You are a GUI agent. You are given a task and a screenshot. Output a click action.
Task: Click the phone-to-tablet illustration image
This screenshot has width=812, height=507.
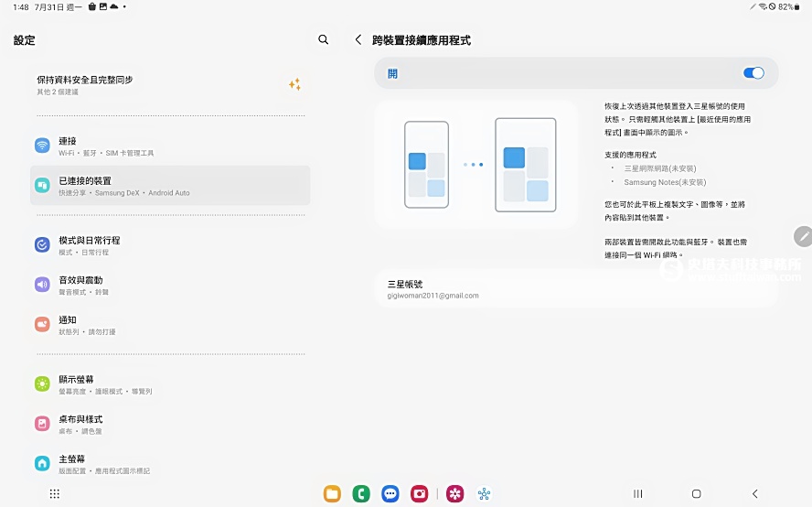pos(475,165)
